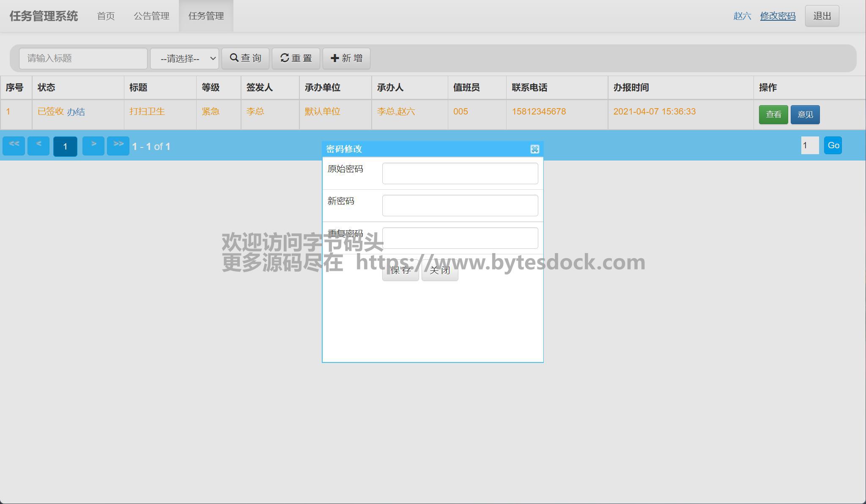The width and height of the screenshot is (866, 504).
Task: Click the Go page jump button
Action: click(833, 146)
